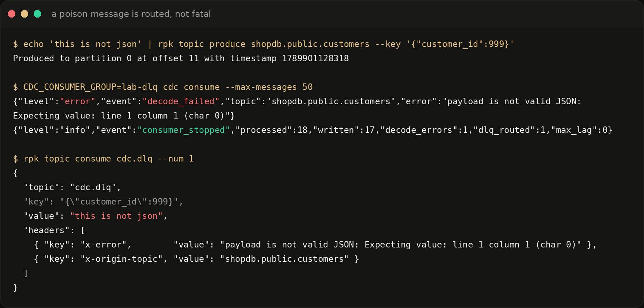Click the --key '{"customer_id":999}' argument
Image resolution: width=644 pixels, height=308 pixels.
445,44
